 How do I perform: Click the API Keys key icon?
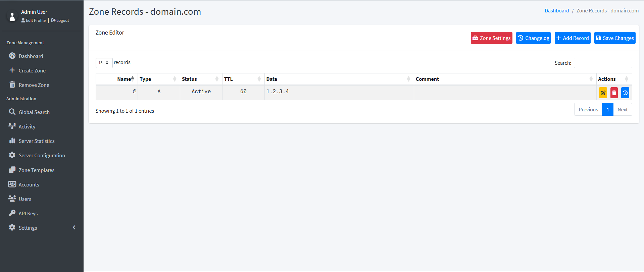[12, 213]
